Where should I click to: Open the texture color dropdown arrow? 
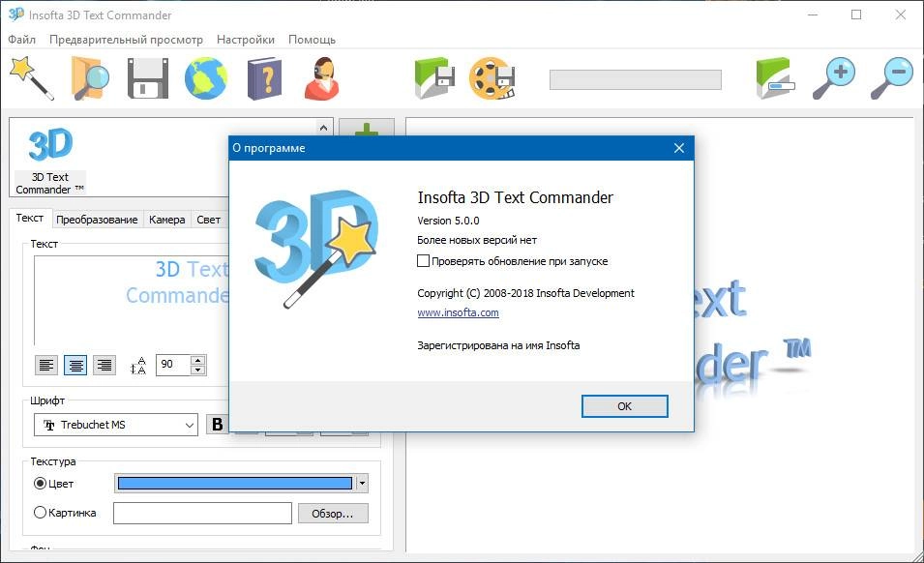click(x=362, y=484)
